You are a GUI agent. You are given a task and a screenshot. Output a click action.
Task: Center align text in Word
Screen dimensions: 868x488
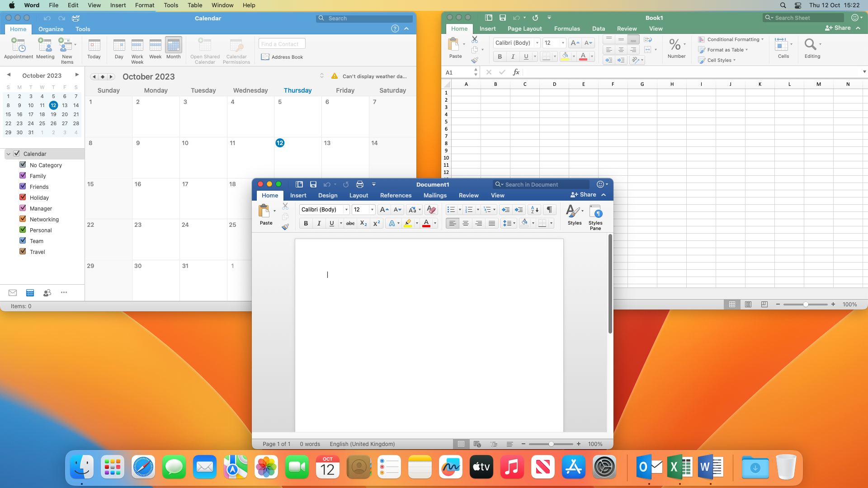pos(466,223)
